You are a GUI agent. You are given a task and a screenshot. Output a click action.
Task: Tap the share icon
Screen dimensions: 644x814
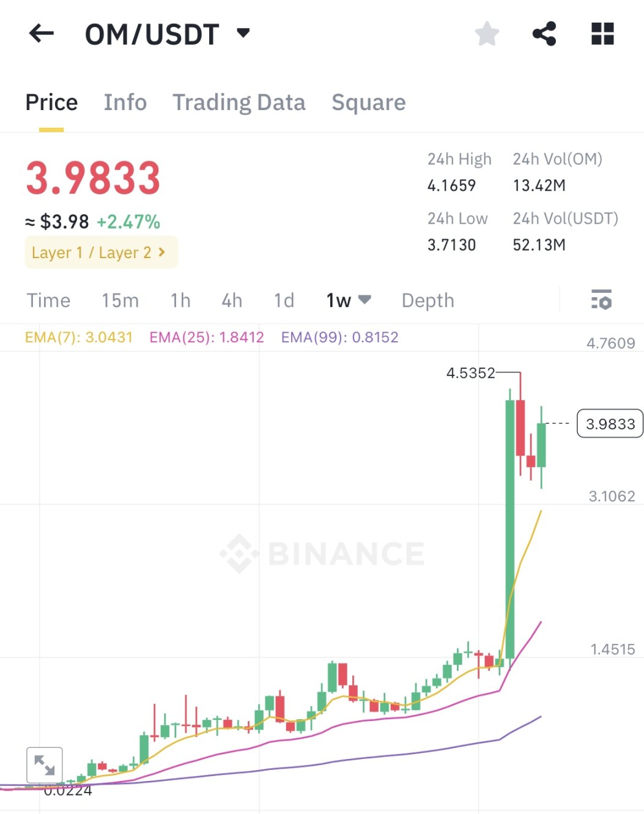point(544,34)
